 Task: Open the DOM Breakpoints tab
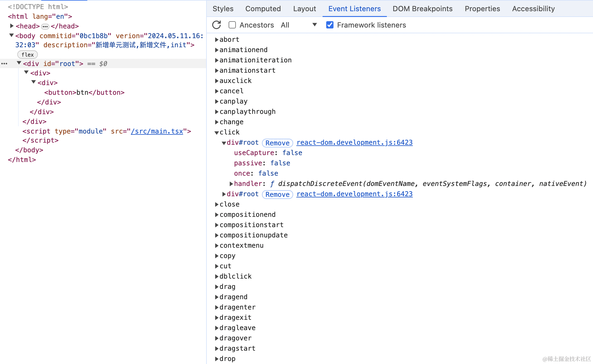click(422, 9)
